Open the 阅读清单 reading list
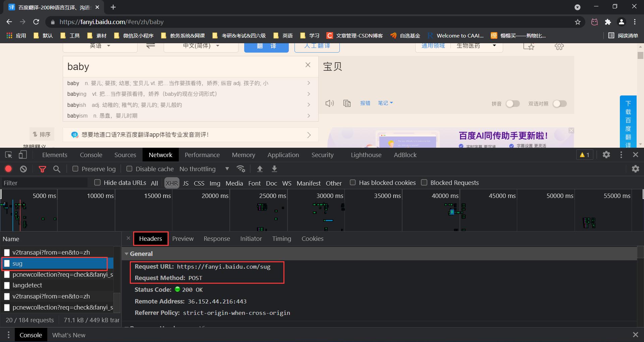 point(623,36)
